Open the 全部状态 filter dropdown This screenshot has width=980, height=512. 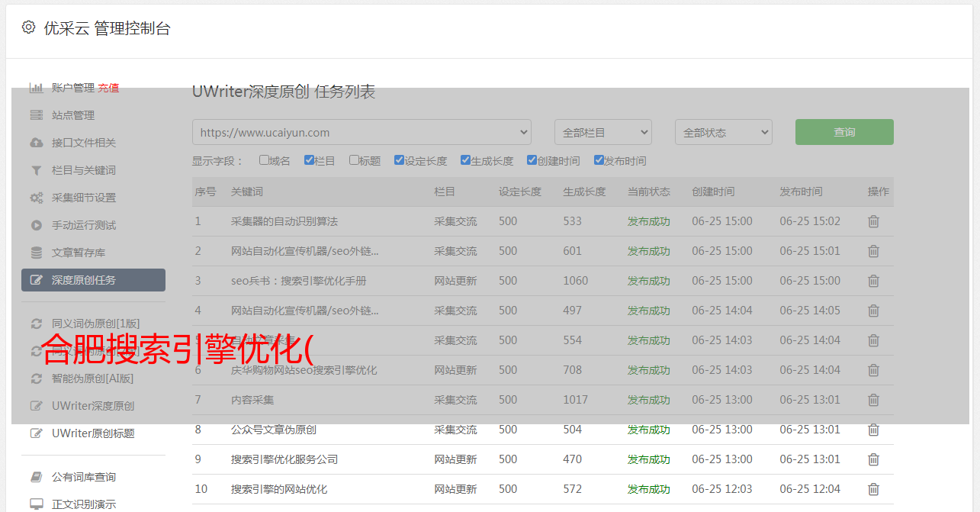(x=723, y=132)
